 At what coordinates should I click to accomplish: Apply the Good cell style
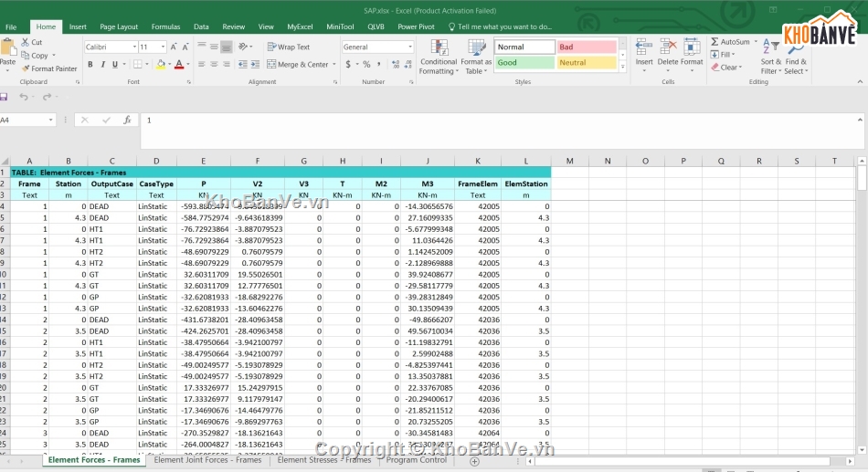coord(524,62)
